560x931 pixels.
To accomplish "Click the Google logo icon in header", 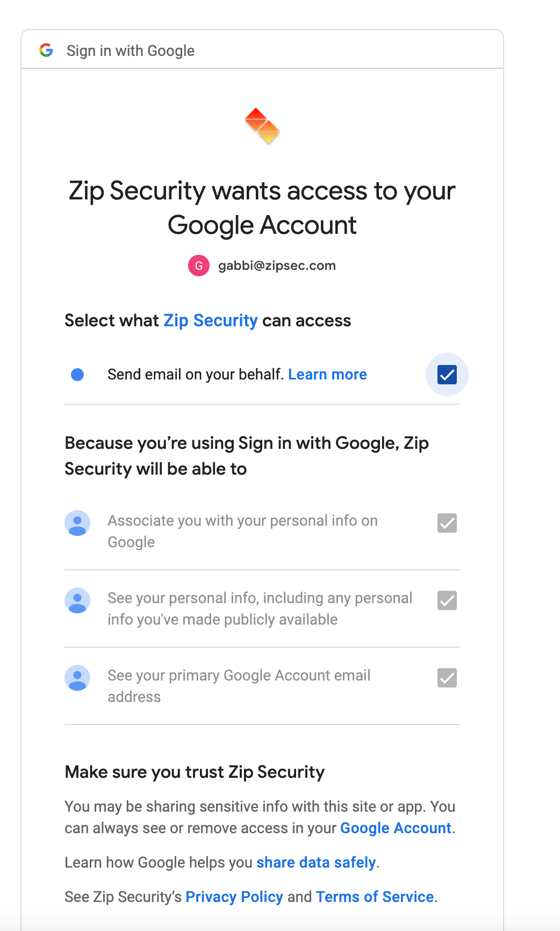I will click(x=46, y=51).
